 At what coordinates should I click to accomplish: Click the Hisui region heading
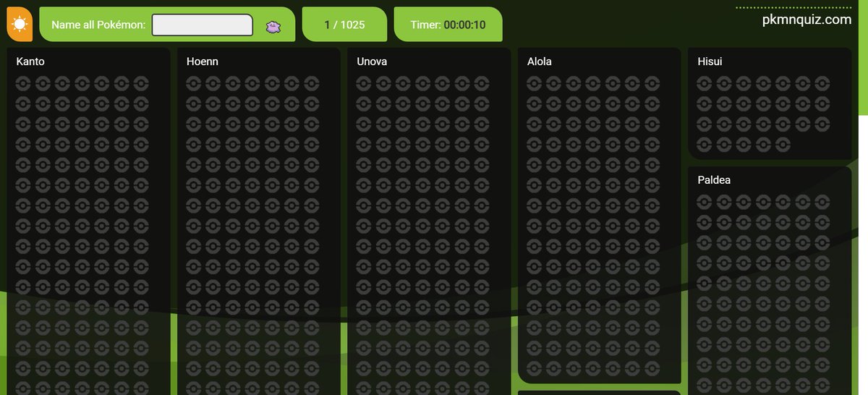[710, 61]
